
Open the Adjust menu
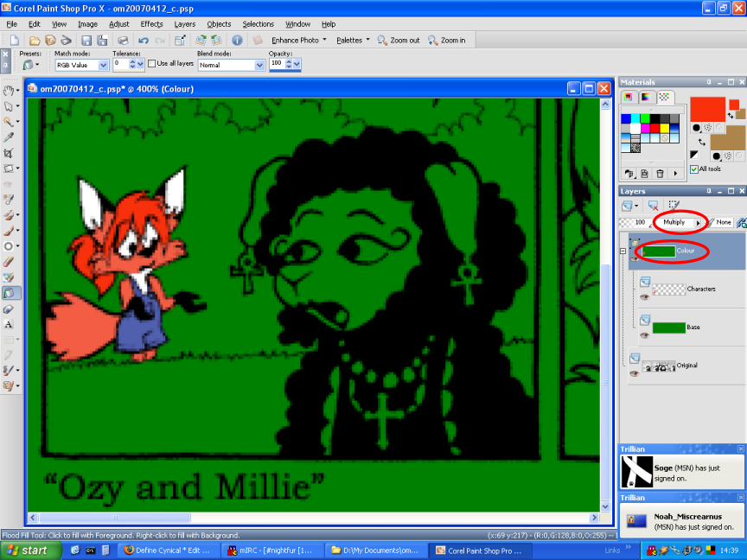[x=119, y=24]
